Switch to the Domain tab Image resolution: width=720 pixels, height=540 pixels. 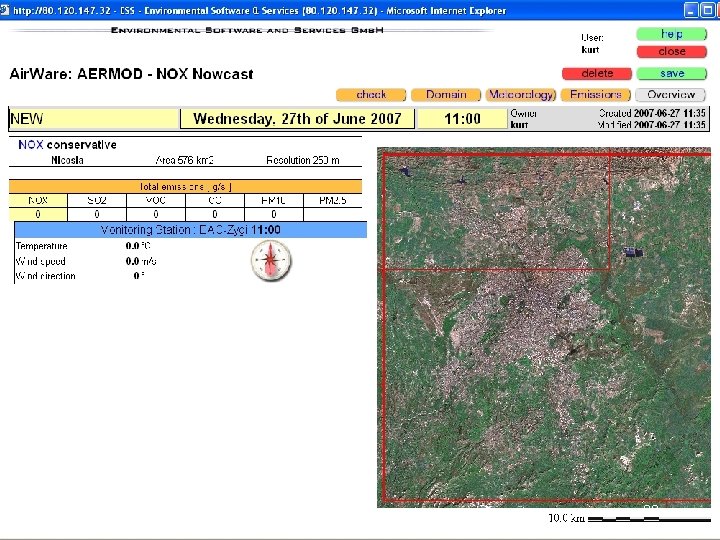(446, 95)
